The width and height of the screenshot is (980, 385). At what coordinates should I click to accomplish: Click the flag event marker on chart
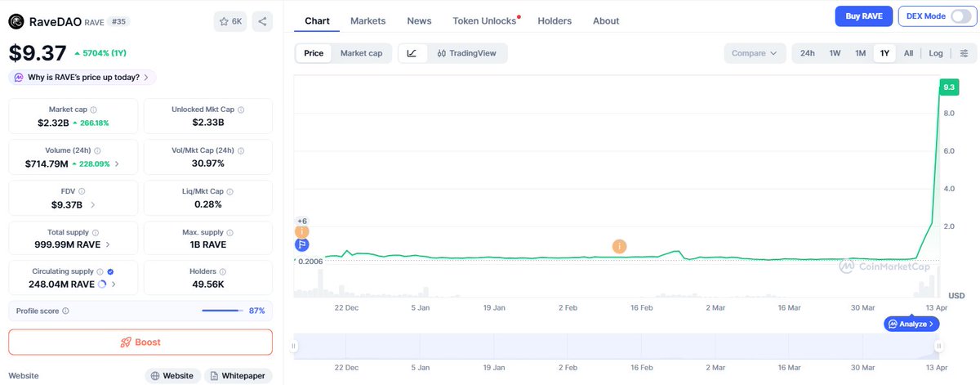(x=302, y=244)
